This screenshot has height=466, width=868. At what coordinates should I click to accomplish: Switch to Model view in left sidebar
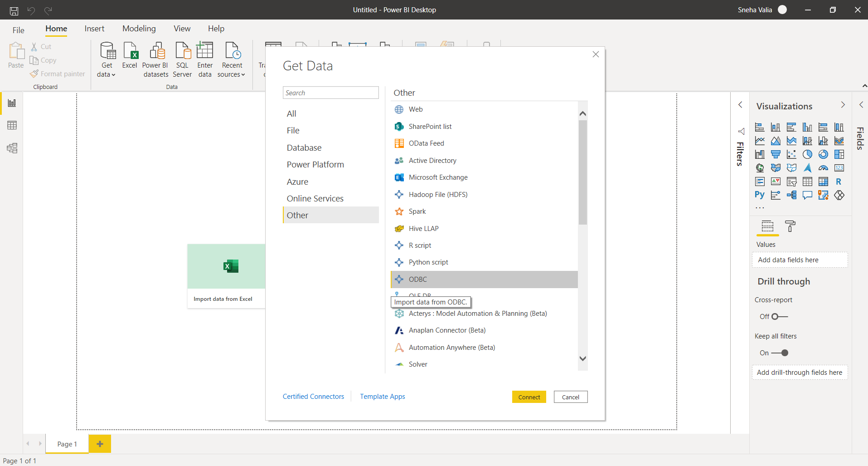tap(12, 148)
